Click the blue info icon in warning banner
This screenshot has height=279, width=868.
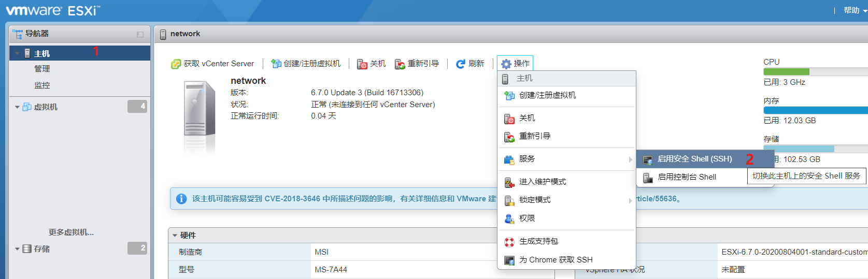click(x=181, y=199)
